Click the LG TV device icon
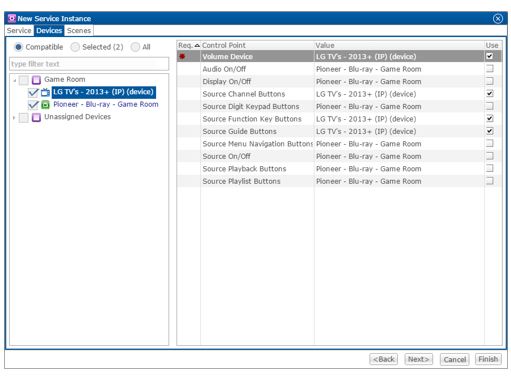 45,92
